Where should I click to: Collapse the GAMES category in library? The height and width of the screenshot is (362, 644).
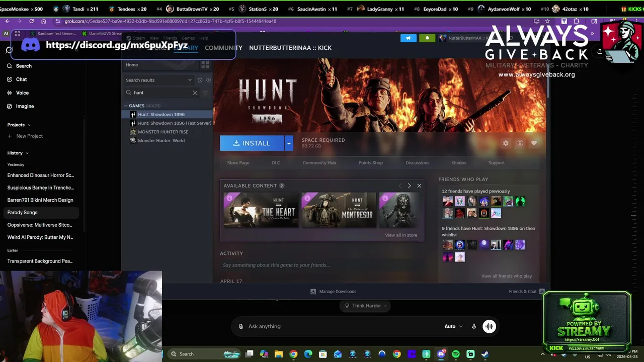pyautogui.click(x=126, y=106)
